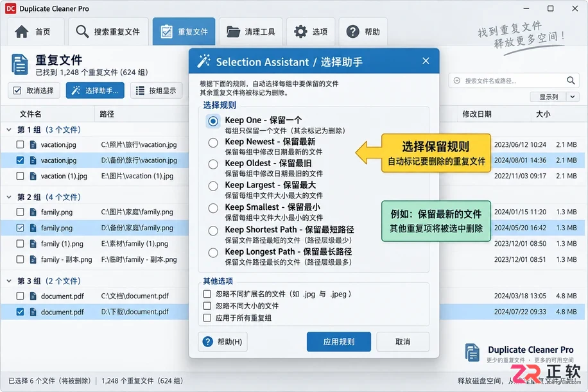Click the search field filter circle icon
The image size is (588, 392).
457,81
